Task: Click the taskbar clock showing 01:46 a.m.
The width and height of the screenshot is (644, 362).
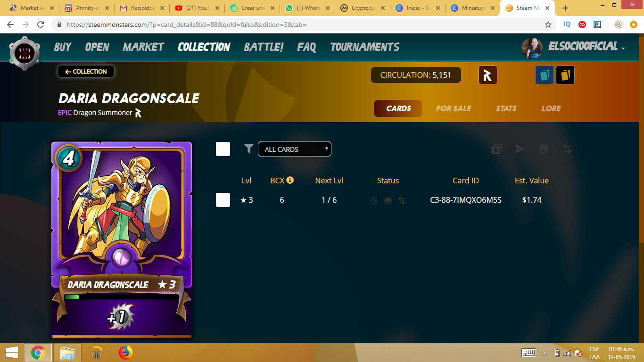Action: pyautogui.click(x=621, y=353)
